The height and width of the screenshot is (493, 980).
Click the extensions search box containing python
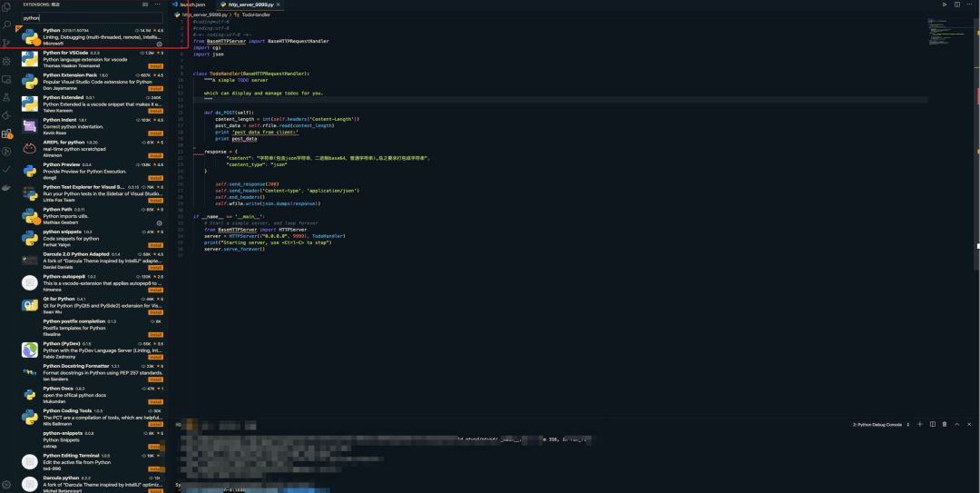point(93,18)
